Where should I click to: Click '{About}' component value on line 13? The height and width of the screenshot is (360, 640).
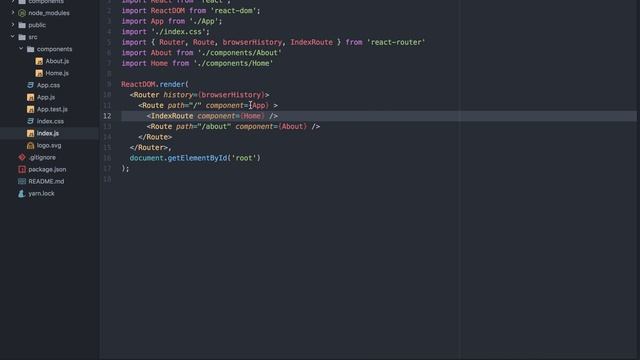tap(292, 127)
